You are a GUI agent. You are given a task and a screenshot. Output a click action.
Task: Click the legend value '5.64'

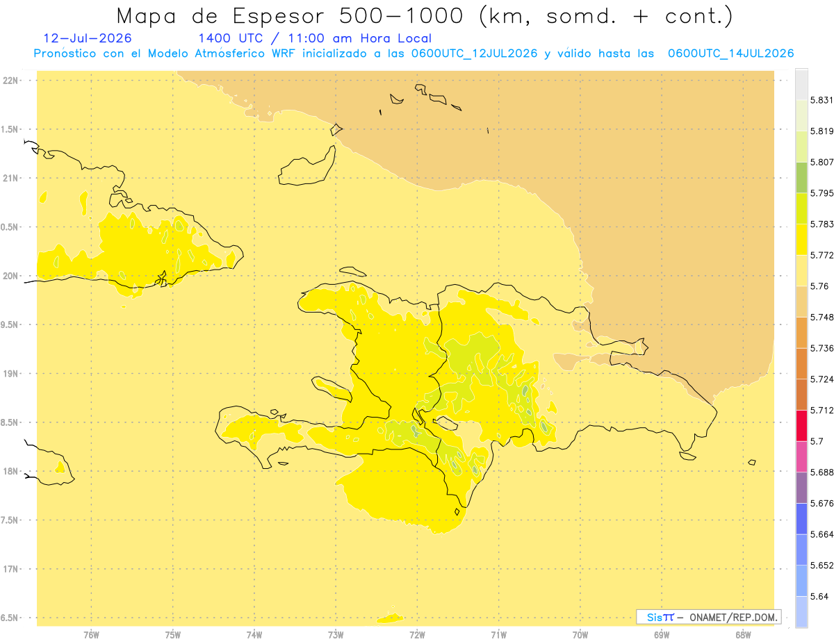[x=819, y=596]
